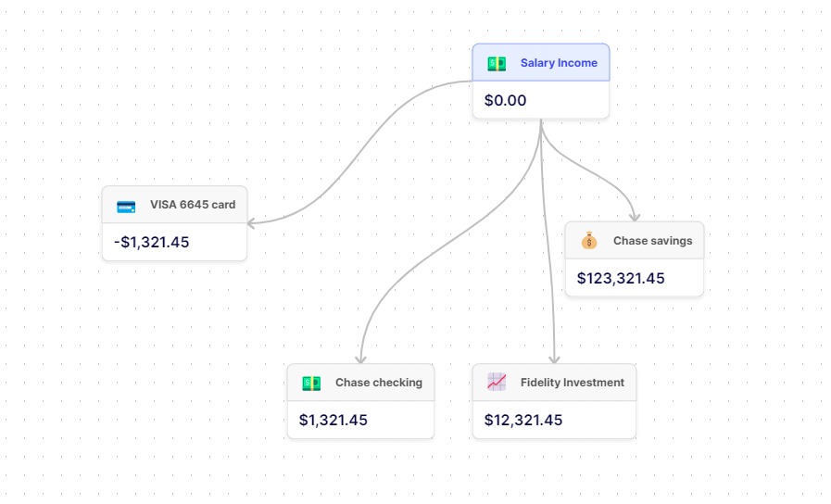Click the cash icon on Salary Income node
This screenshot has width=831, height=504.
pyautogui.click(x=497, y=64)
